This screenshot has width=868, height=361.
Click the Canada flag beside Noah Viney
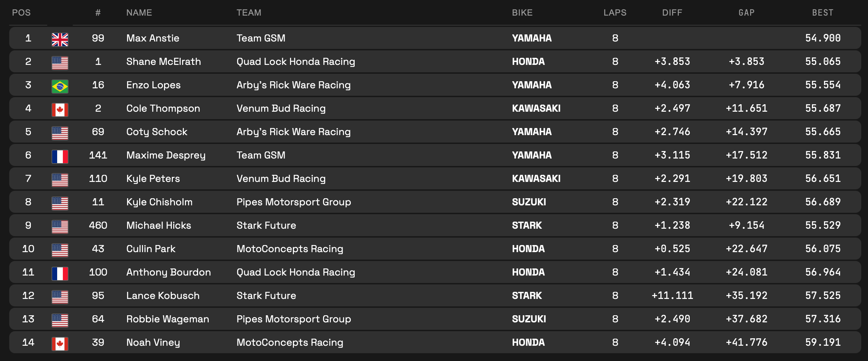(x=60, y=344)
